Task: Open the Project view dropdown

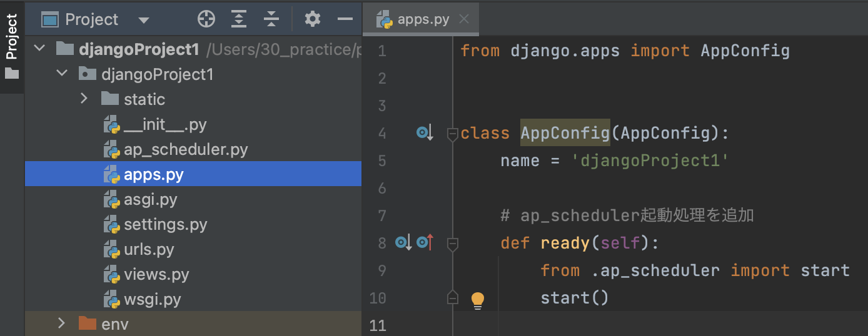Action: (144, 20)
